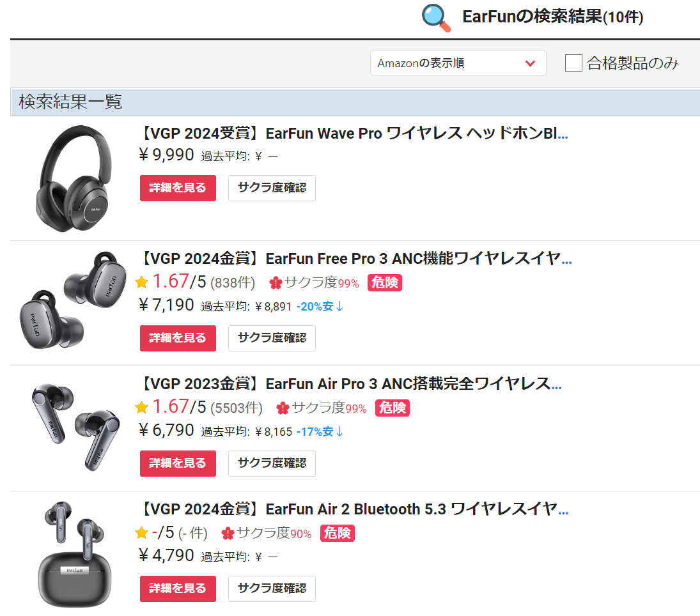The height and width of the screenshot is (616, 700).
Task: Click サクラ度確認 for Air Pro 3
Action: coord(272,463)
